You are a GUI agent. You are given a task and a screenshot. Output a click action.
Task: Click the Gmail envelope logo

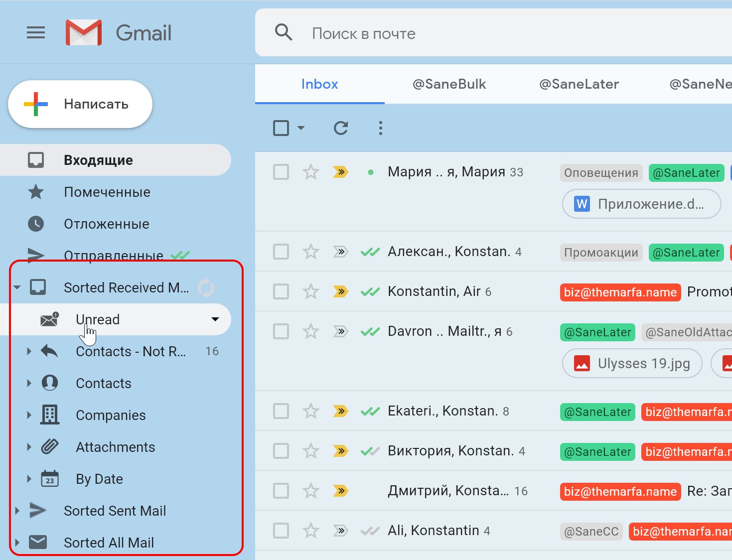tap(84, 33)
